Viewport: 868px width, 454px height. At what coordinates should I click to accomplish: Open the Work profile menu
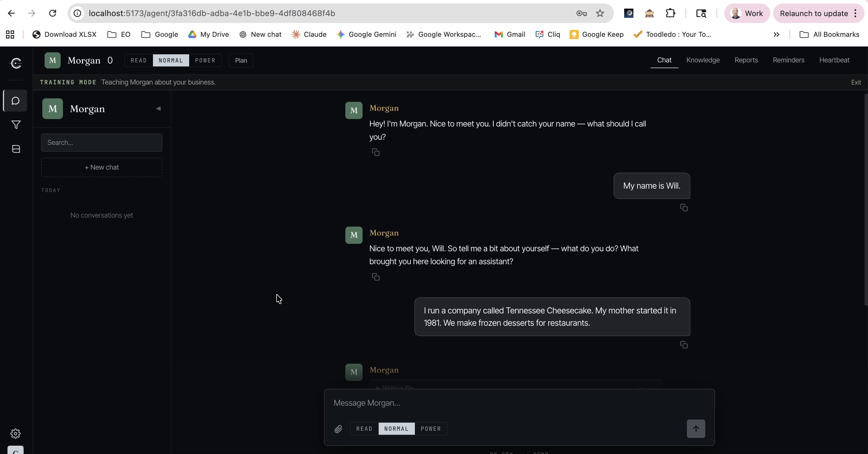tap(747, 13)
